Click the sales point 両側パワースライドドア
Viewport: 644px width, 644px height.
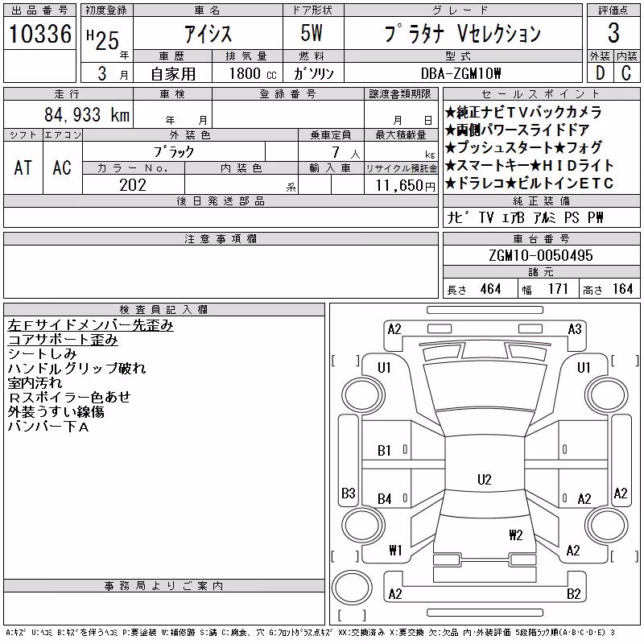tap(517, 130)
